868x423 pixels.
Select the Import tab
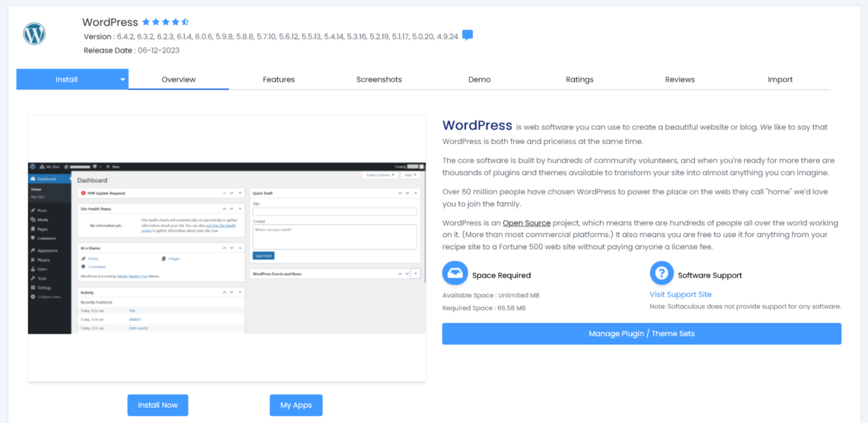[780, 79]
